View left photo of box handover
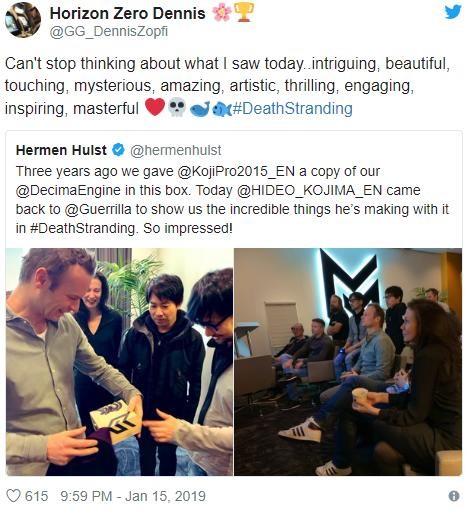 coord(119,362)
